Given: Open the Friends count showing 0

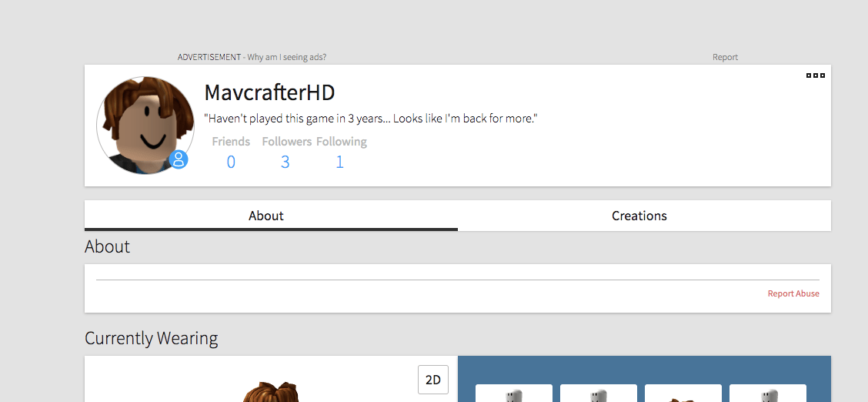Looking at the screenshot, I should [x=231, y=162].
